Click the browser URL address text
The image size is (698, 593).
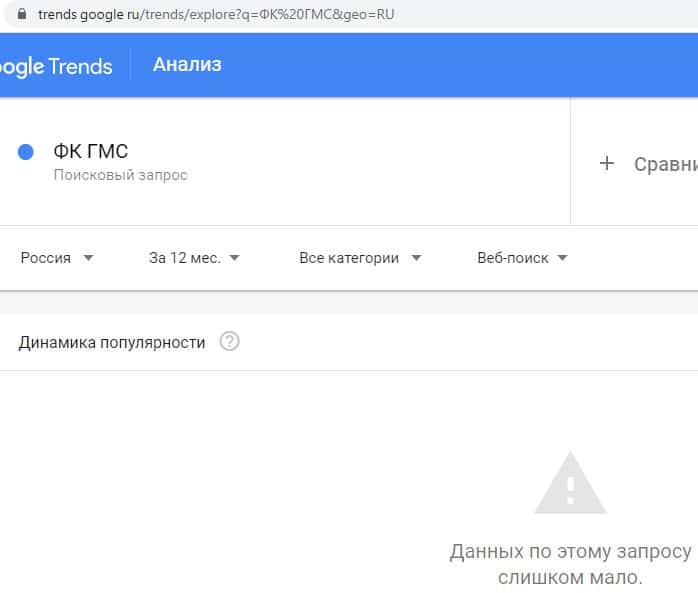pyautogui.click(x=209, y=15)
